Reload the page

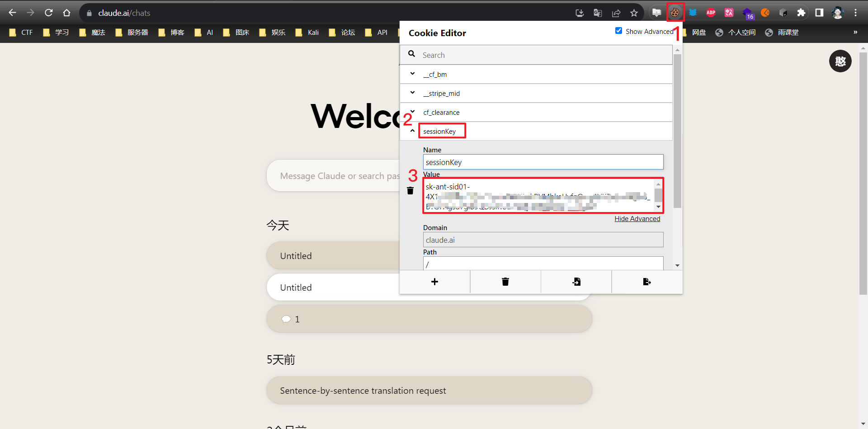click(48, 13)
